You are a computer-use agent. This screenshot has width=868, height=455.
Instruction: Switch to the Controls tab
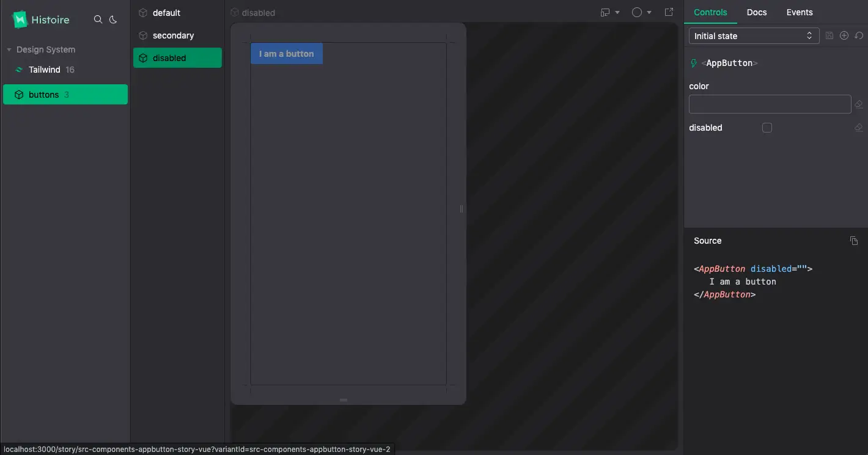710,12
